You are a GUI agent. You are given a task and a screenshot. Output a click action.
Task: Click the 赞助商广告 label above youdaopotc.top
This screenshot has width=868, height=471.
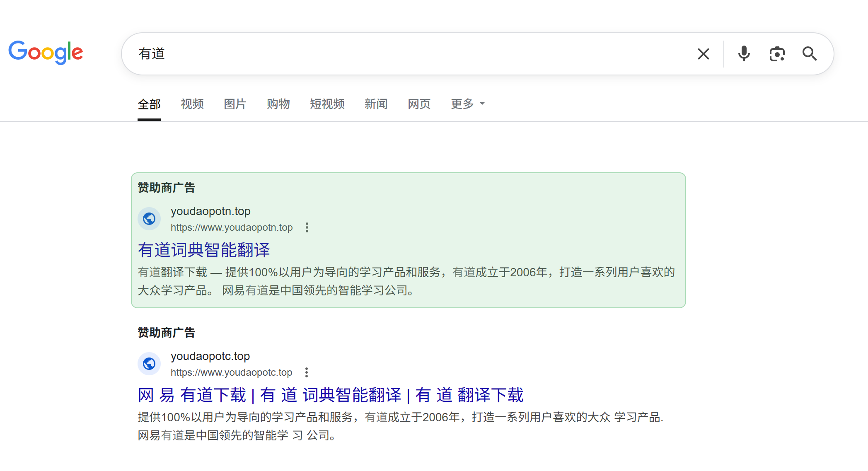coord(166,333)
